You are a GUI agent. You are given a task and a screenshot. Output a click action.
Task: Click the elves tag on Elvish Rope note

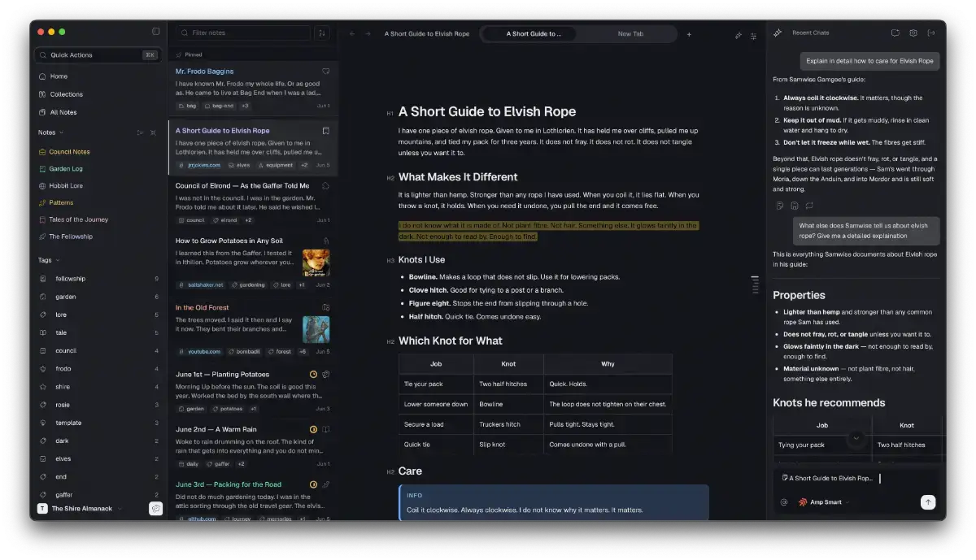pyautogui.click(x=238, y=165)
